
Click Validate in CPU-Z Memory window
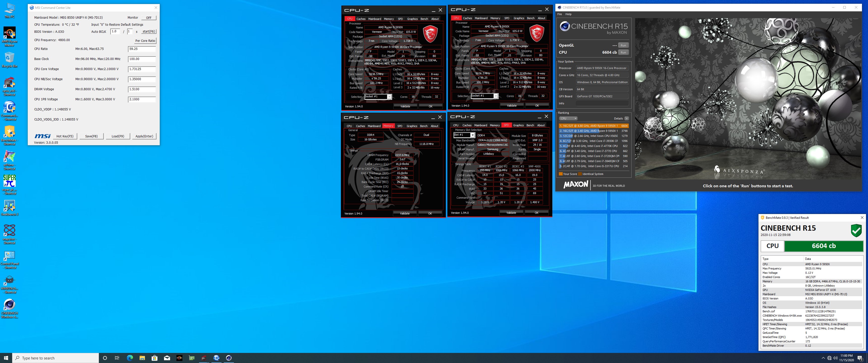[405, 214]
